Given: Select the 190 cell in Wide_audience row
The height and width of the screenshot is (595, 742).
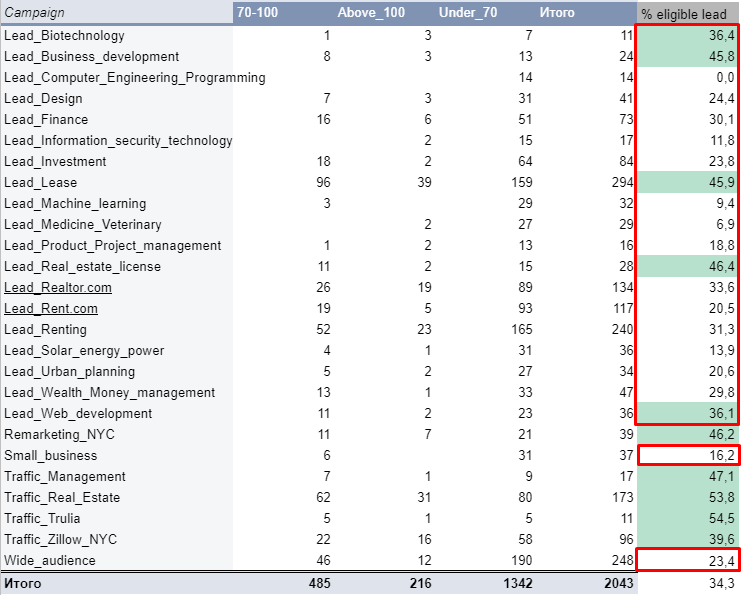Looking at the screenshot, I should point(486,560).
